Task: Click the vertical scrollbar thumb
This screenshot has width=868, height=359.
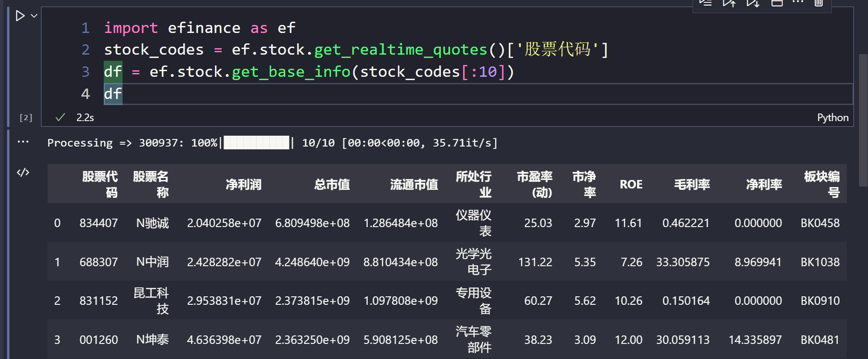Action: point(863,120)
